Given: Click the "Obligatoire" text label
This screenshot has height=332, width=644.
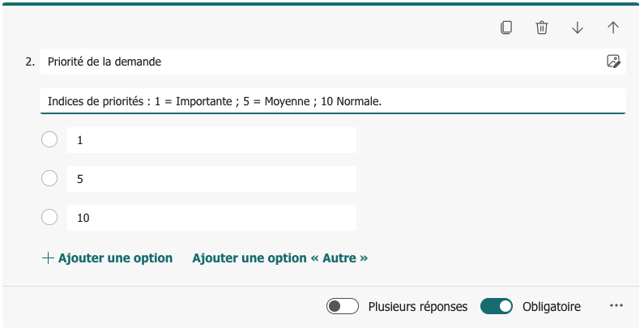Looking at the screenshot, I should [552, 306].
